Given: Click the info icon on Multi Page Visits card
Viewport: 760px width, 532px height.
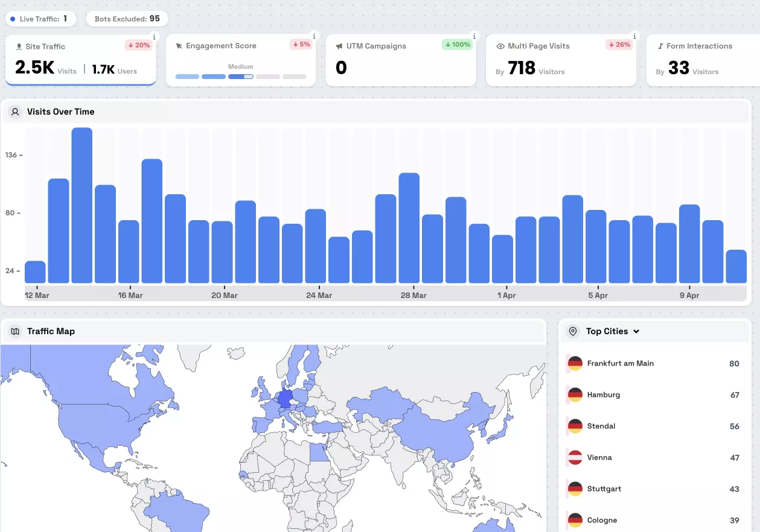Looking at the screenshot, I should click(x=634, y=36).
